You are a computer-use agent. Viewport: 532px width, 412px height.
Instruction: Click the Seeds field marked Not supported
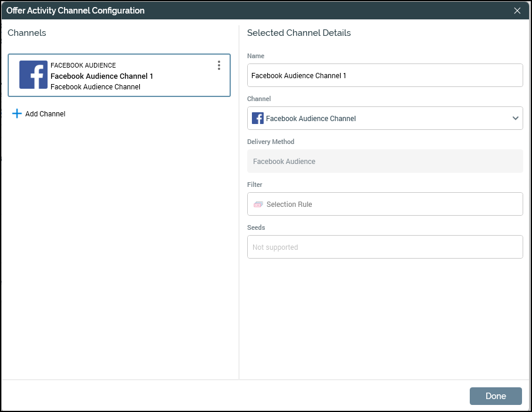[385, 247]
